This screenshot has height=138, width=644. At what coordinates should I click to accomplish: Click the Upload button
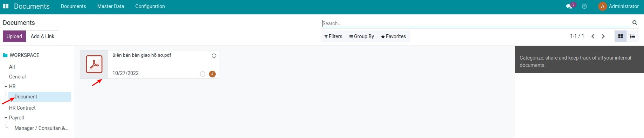14,36
